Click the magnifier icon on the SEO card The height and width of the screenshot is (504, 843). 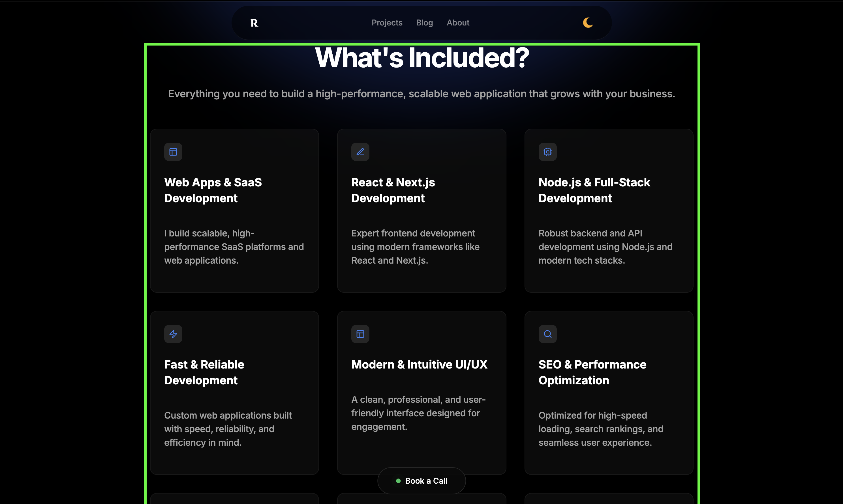(x=547, y=334)
